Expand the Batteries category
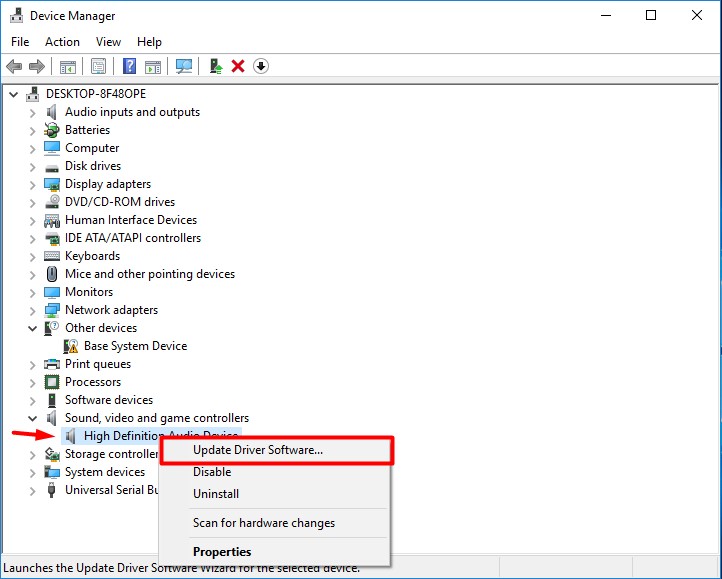 point(32,131)
